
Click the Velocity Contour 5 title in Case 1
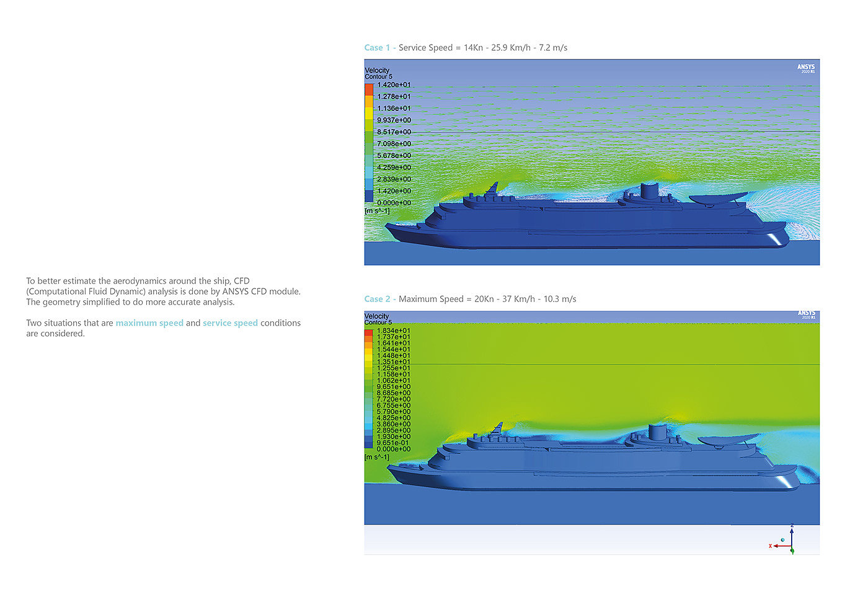coord(378,73)
